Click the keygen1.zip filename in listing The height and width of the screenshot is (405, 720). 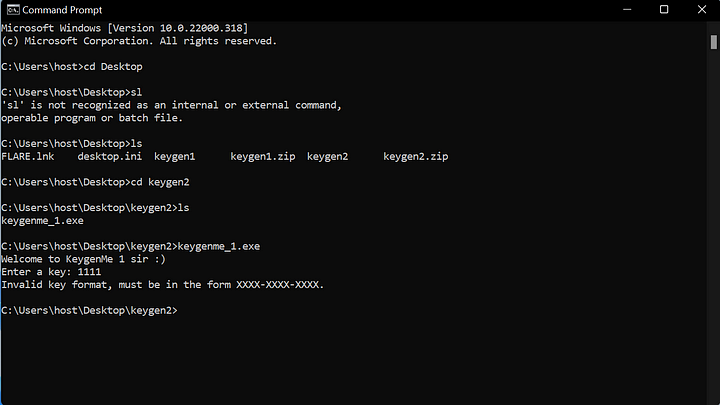[x=263, y=157]
